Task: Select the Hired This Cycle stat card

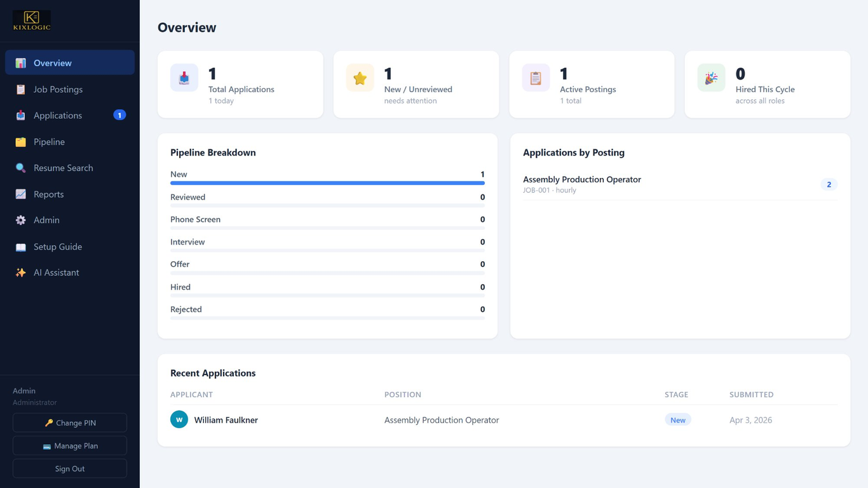Action: 768,85
